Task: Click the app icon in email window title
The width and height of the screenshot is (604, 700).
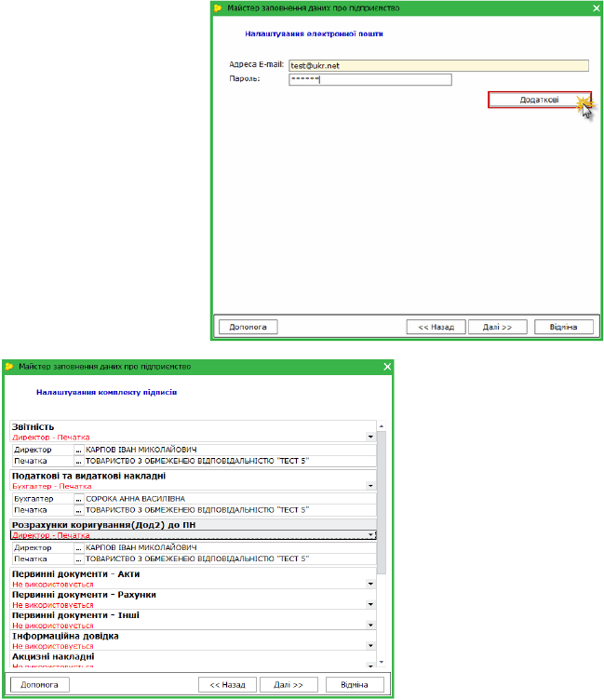Action: coord(218,8)
